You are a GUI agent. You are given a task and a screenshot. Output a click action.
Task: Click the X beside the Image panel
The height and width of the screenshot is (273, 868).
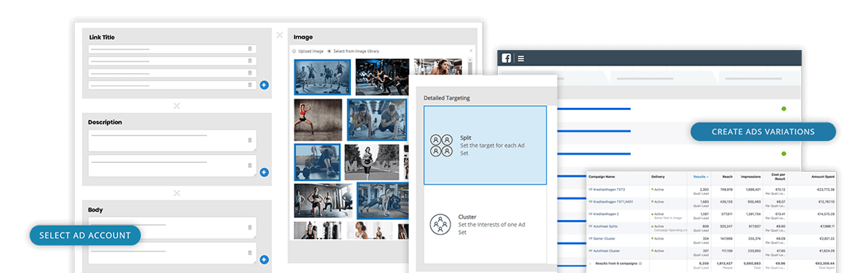tap(279, 35)
